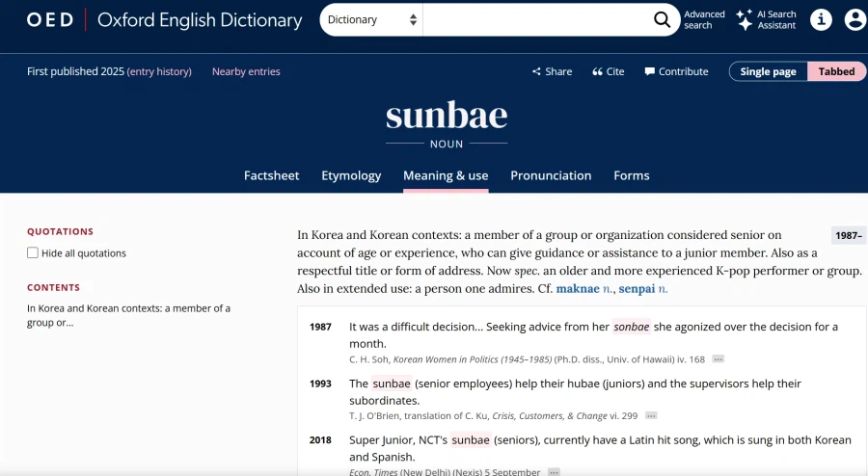
Task: Open the Contribute option
Action: point(676,71)
